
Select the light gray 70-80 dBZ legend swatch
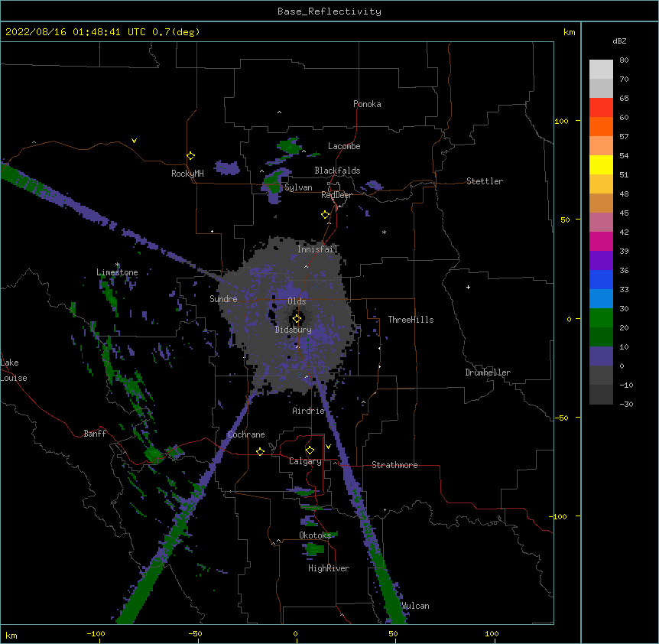[x=601, y=70]
